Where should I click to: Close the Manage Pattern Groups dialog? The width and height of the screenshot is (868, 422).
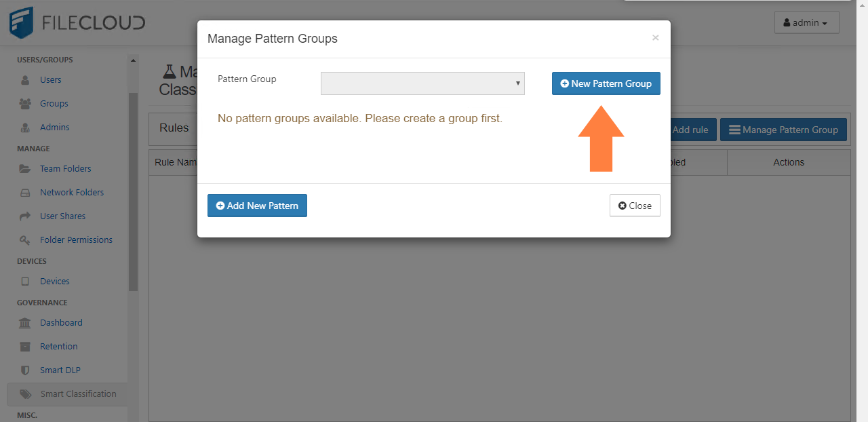point(635,205)
